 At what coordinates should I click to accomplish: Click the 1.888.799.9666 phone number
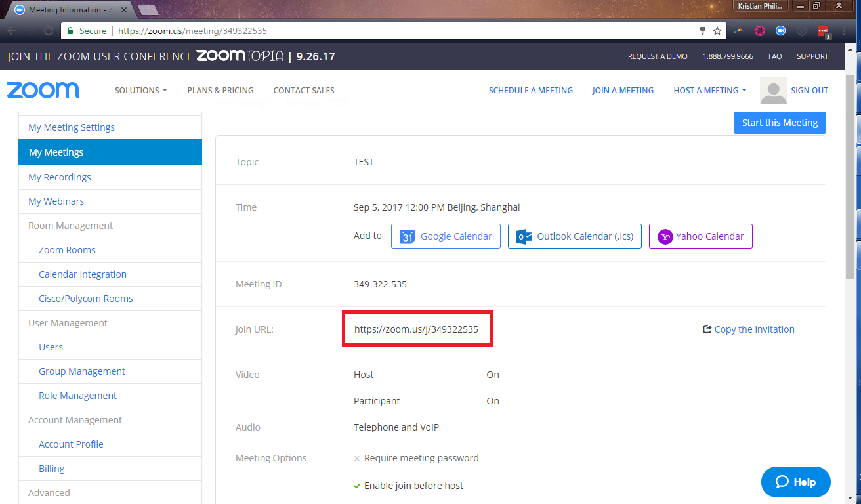point(728,56)
